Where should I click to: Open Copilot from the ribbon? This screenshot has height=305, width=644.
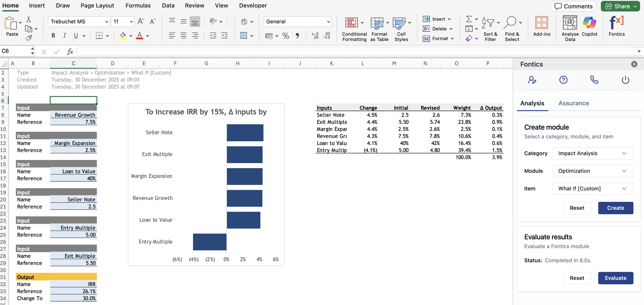pyautogui.click(x=589, y=26)
